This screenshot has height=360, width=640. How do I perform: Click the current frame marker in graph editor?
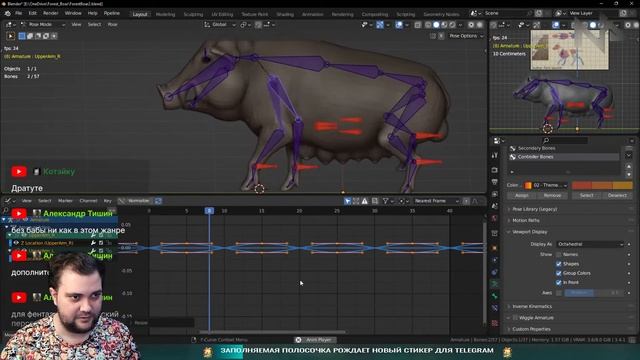[209, 211]
